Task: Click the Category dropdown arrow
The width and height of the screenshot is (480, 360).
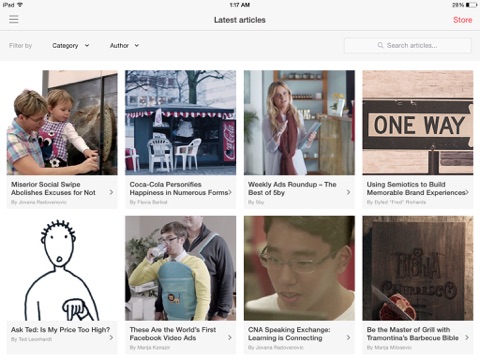Action: tap(87, 46)
